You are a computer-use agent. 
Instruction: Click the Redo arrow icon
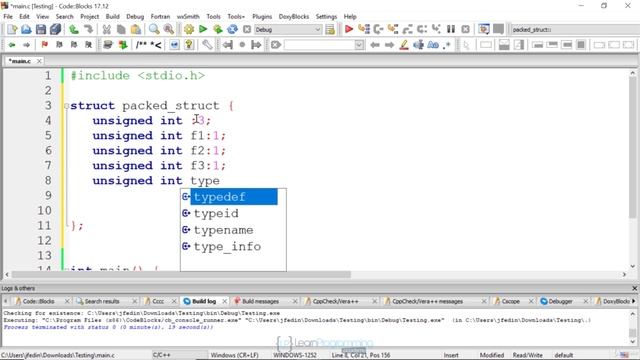tap(88, 29)
